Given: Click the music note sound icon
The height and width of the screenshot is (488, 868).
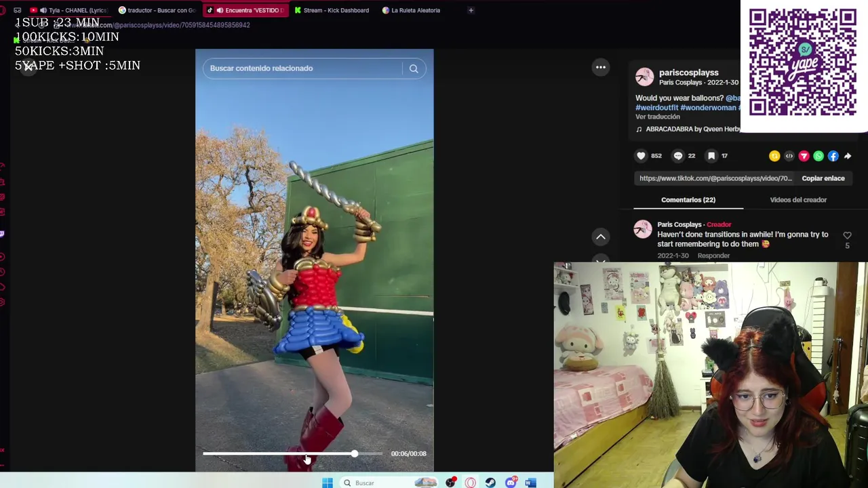Looking at the screenshot, I should coord(639,129).
